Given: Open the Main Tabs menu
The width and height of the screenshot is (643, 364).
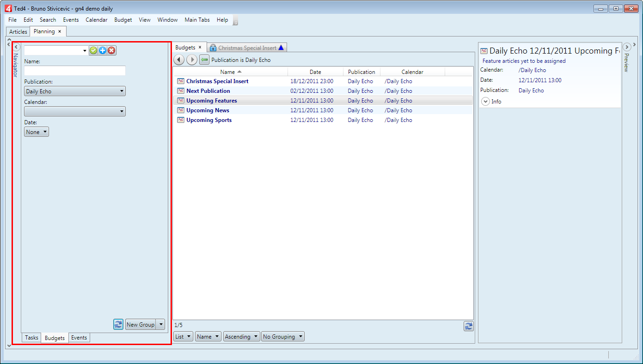Looking at the screenshot, I should click(197, 20).
